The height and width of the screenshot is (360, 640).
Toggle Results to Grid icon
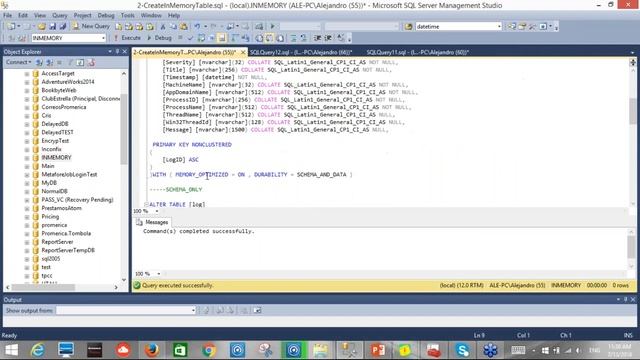point(269,38)
